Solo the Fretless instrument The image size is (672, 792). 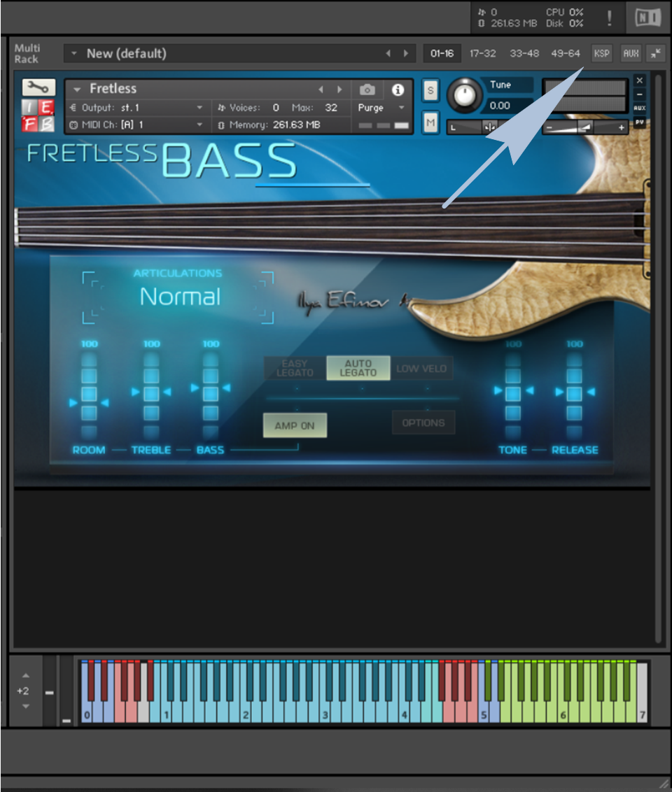[430, 91]
